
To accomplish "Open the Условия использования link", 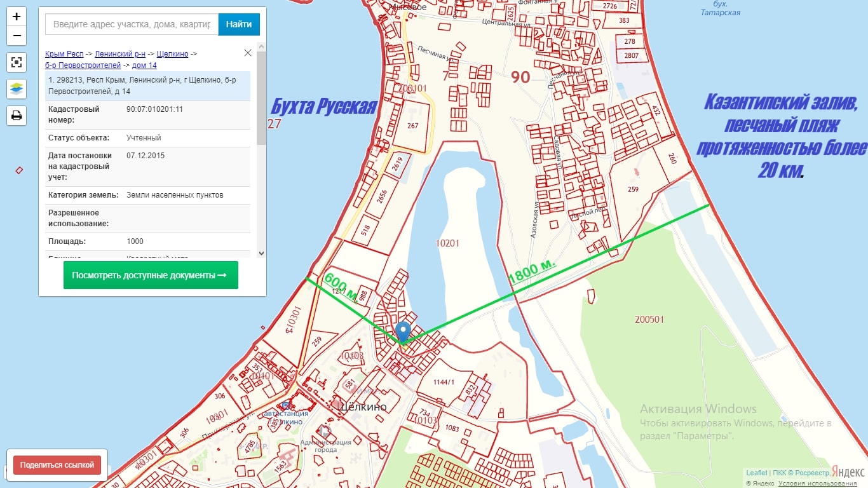I will (828, 484).
